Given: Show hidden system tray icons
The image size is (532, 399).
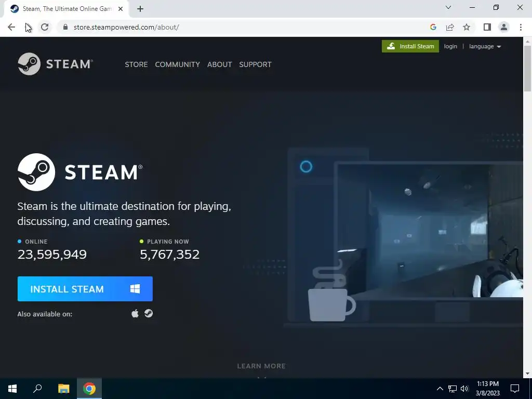Looking at the screenshot, I should (440, 389).
